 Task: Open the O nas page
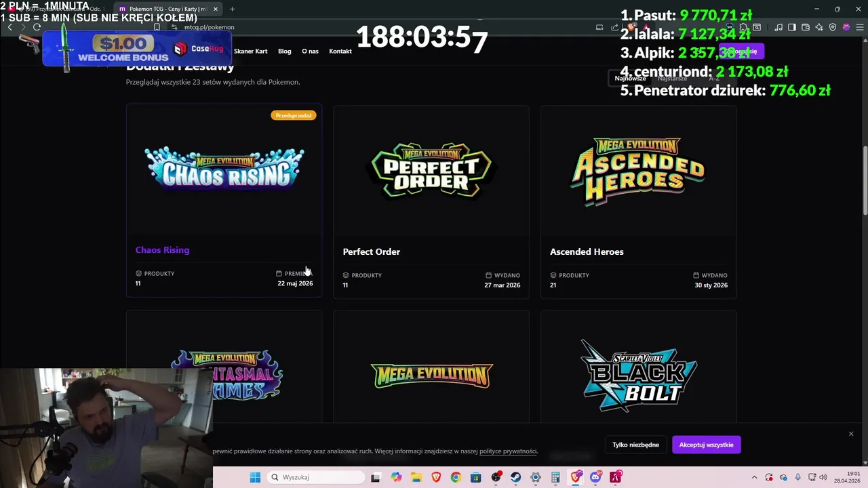[310, 51]
